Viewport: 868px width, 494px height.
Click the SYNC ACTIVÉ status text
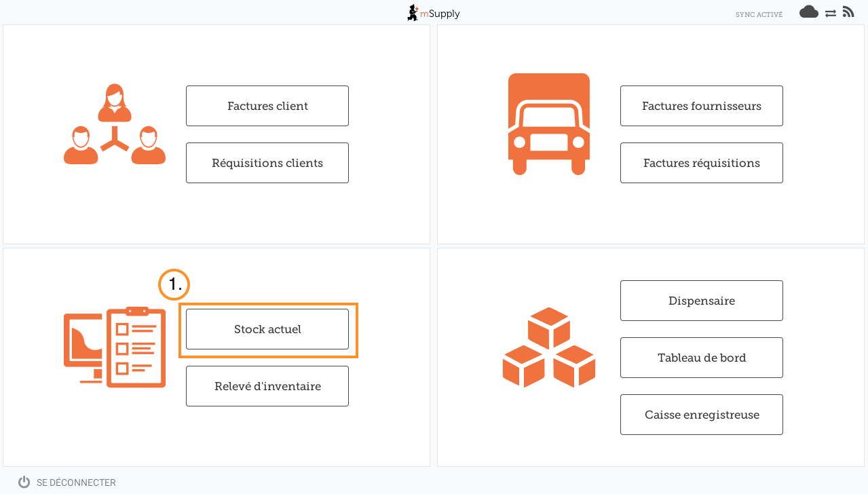(759, 14)
